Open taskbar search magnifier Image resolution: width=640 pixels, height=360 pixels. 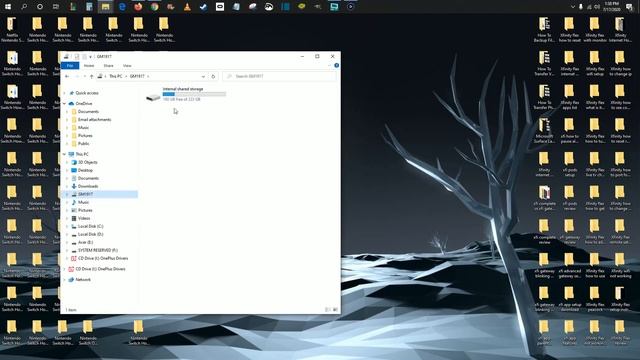coord(24,7)
